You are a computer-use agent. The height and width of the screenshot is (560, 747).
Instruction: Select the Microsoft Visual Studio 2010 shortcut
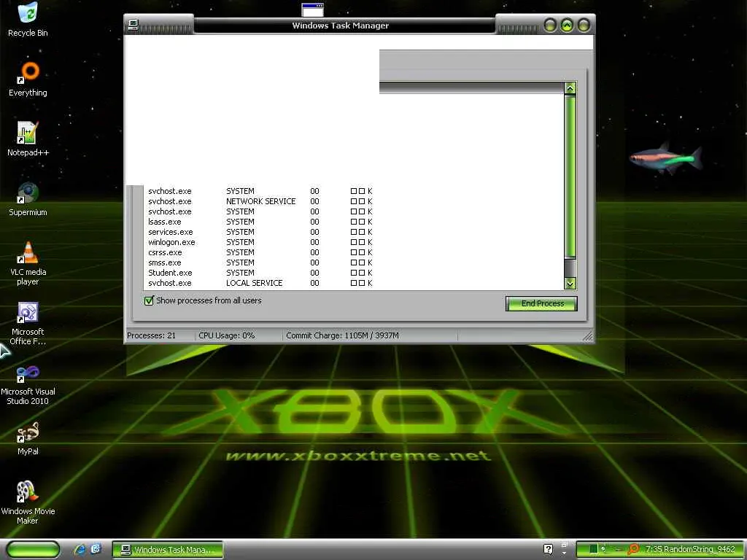click(x=28, y=384)
